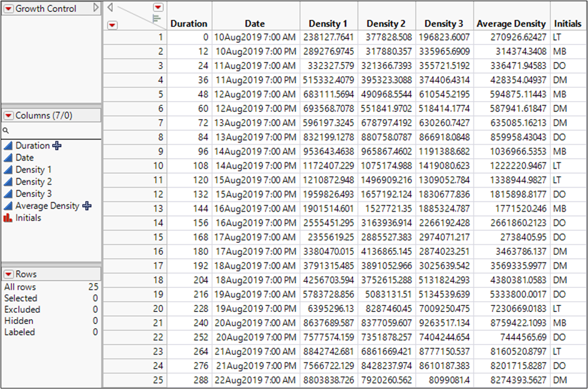Open the Growth Control red triangle menu
The height and width of the screenshot is (389, 588).
click(x=8, y=8)
